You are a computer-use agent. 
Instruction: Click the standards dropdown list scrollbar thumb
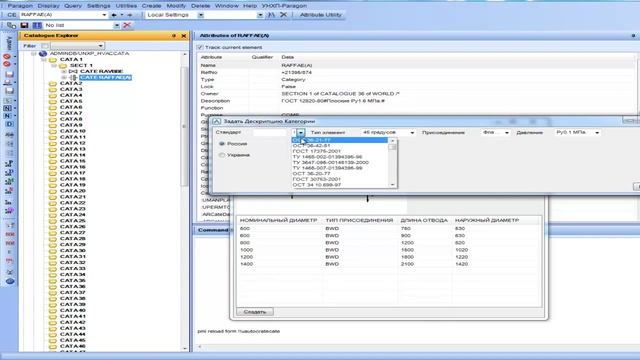tap(392, 147)
